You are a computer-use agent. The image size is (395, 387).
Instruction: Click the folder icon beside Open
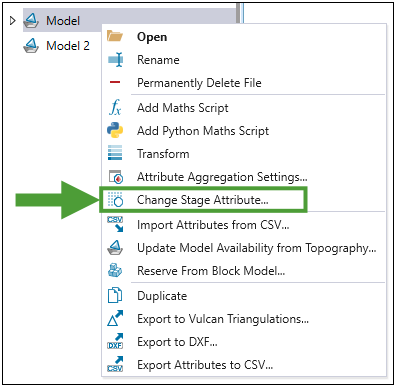pos(115,36)
